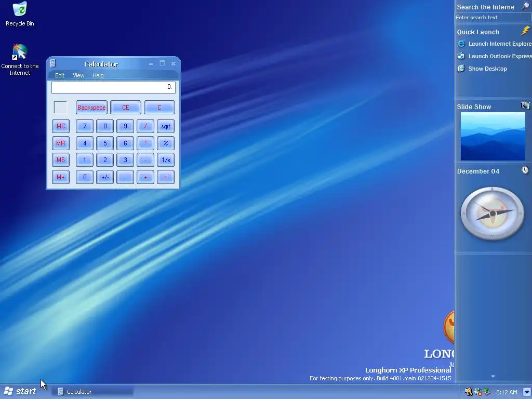Click the percent (%) button
Viewport: 532px width, 399px height.
(166, 143)
